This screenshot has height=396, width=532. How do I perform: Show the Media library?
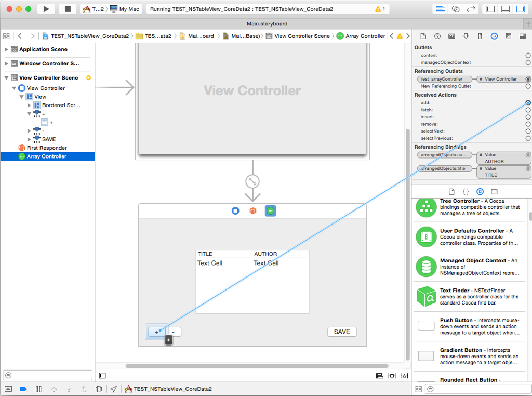pos(495,192)
